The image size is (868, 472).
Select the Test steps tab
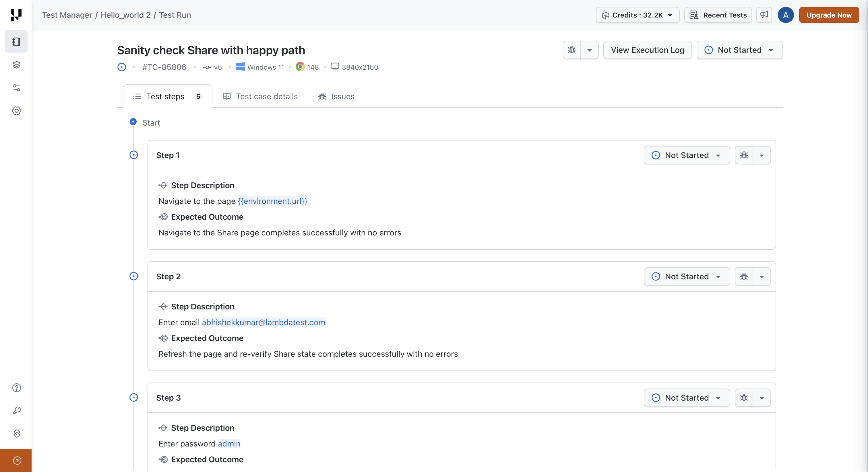pyautogui.click(x=167, y=96)
